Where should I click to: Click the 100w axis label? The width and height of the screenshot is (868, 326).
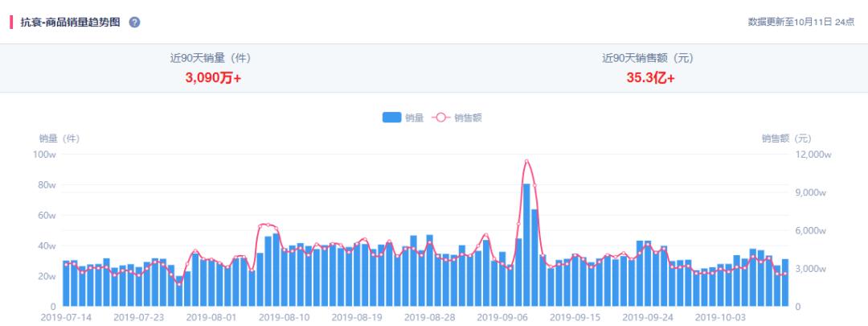point(45,155)
